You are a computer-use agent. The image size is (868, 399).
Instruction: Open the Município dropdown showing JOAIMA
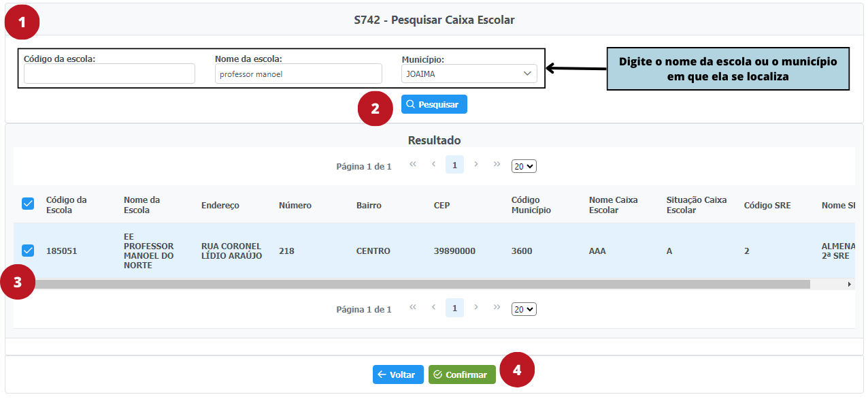click(x=469, y=74)
